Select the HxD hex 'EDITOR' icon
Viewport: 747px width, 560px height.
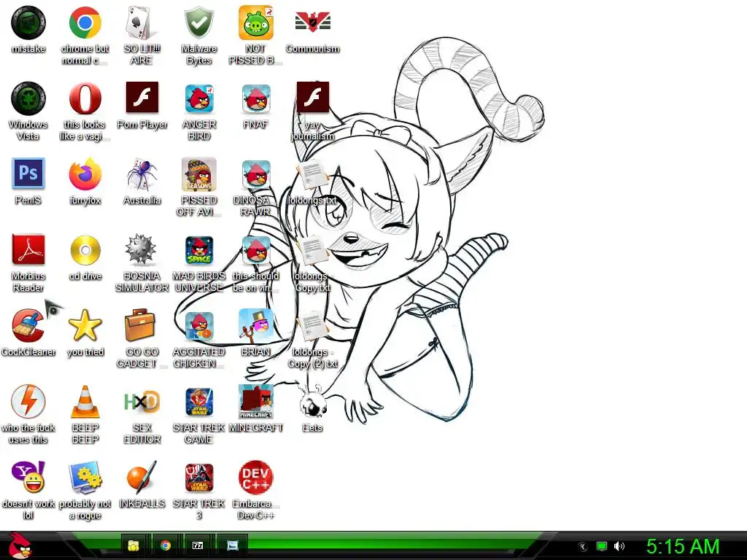coord(142,402)
